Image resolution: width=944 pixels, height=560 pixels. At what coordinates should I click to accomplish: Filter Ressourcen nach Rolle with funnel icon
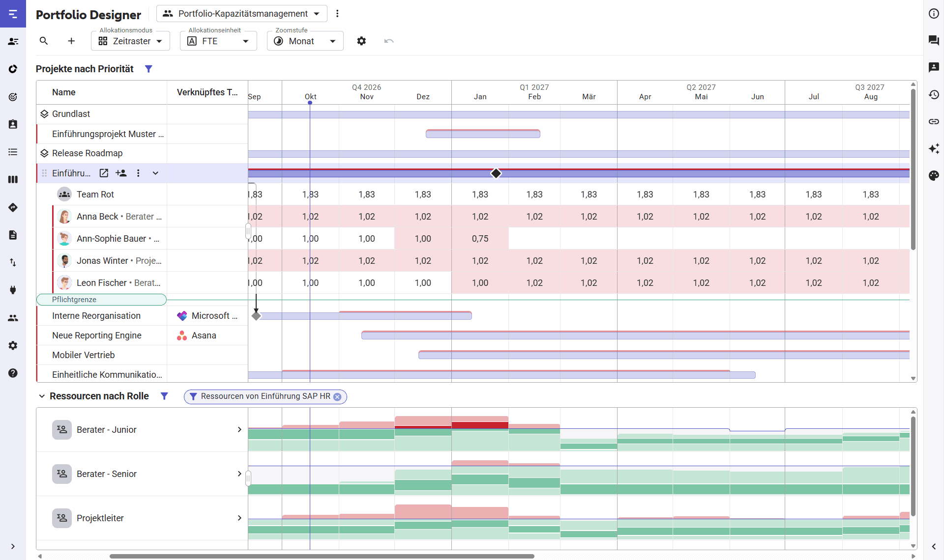[x=164, y=396]
